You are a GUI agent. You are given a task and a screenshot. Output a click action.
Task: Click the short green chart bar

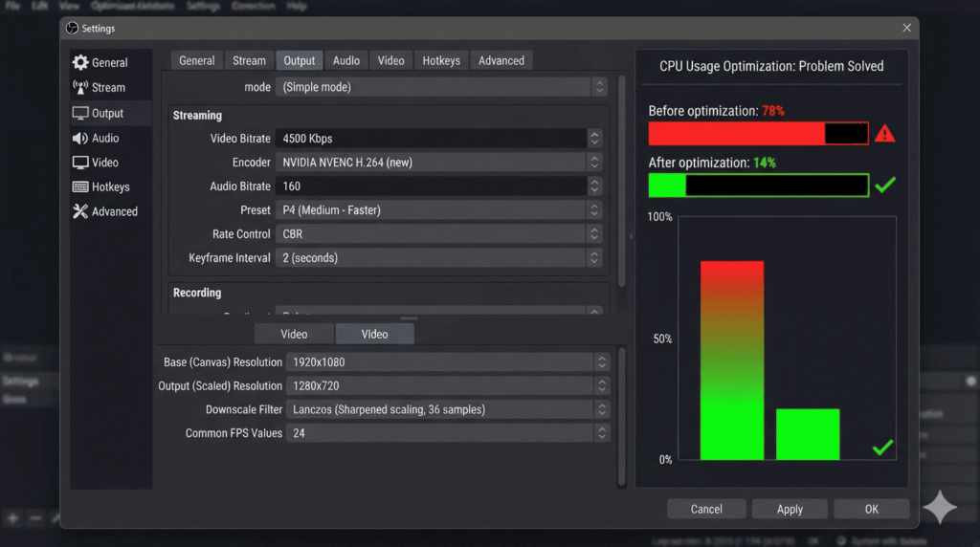coord(808,434)
